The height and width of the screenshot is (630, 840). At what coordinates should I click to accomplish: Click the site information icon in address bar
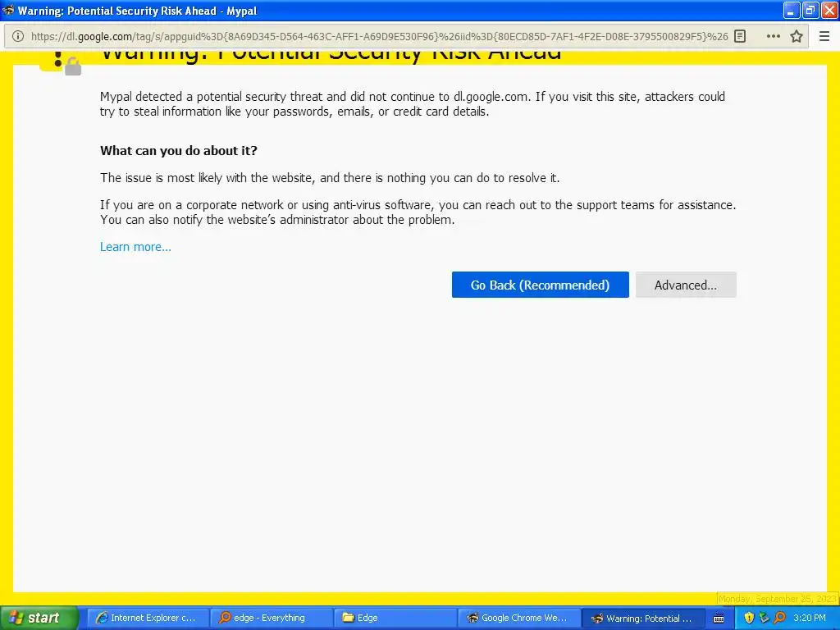[x=18, y=36]
